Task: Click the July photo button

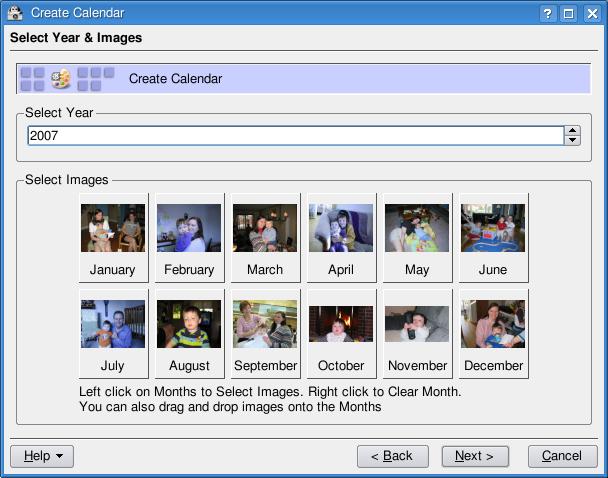Action: point(113,325)
